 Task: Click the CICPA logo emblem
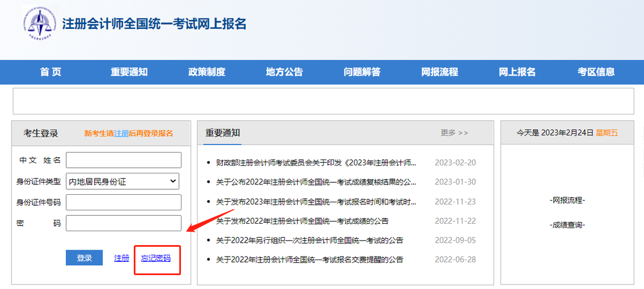(x=40, y=24)
